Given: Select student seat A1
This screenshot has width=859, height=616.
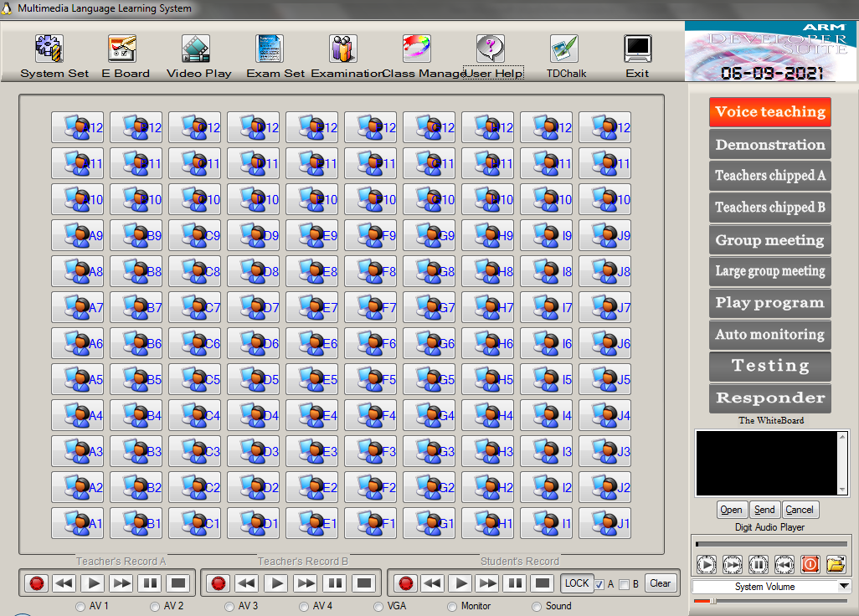Looking at the screenshot, I should pos(77,524).
